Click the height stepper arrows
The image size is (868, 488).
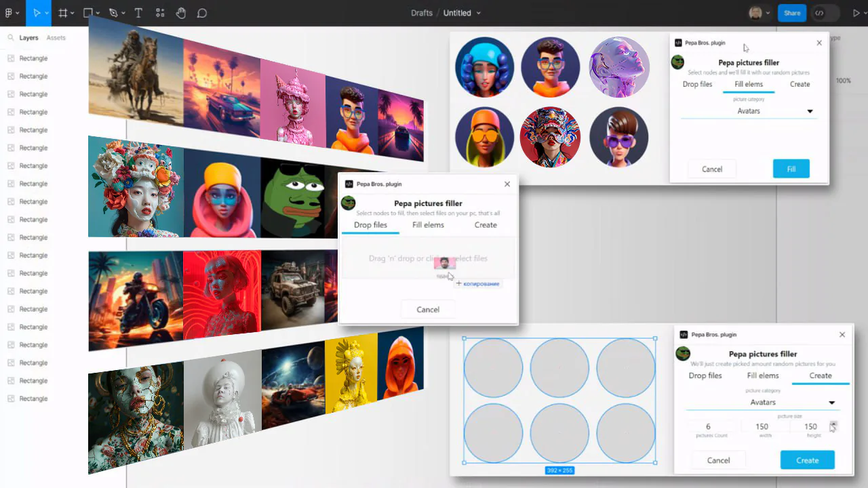[x=833, y=426]
